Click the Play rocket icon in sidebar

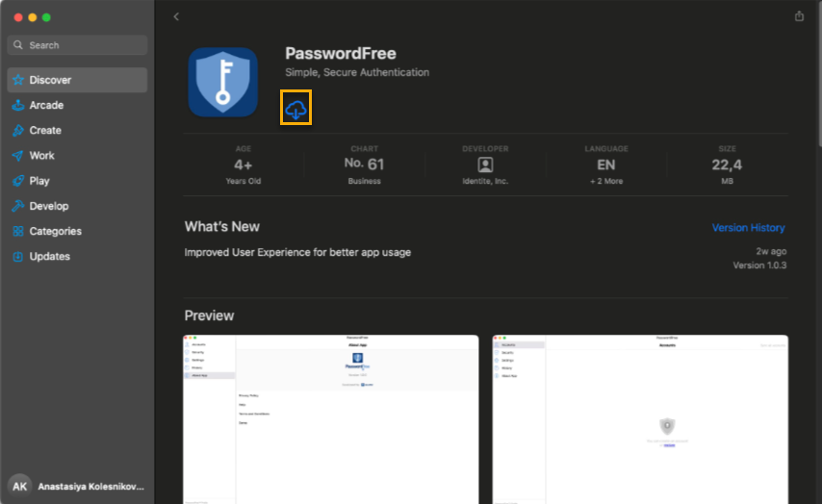point(18,181)
